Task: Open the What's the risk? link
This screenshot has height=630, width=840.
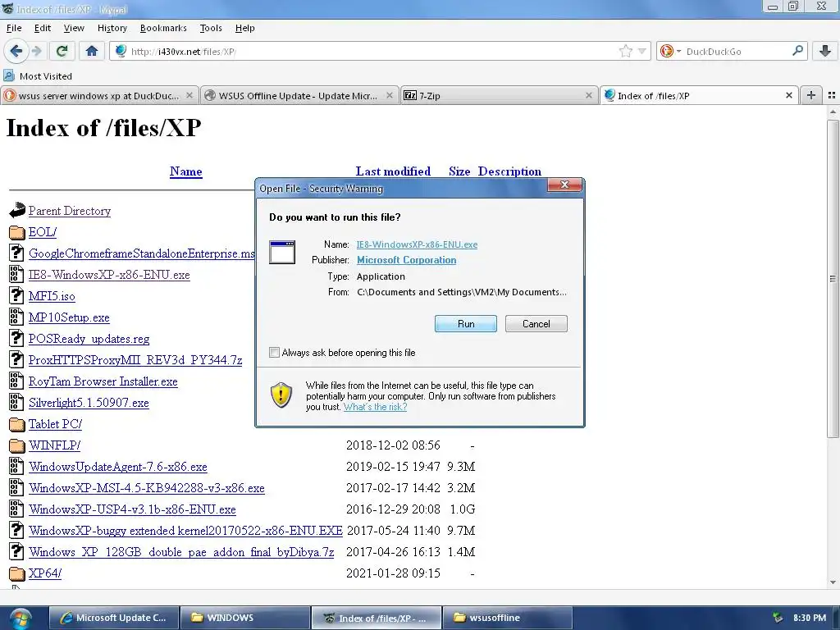Action: tap(375, 407)
